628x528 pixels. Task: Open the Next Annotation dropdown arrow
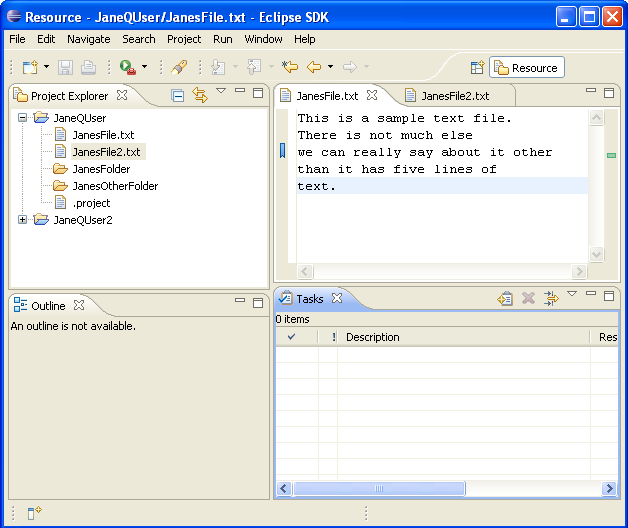(x=235, y=67)
